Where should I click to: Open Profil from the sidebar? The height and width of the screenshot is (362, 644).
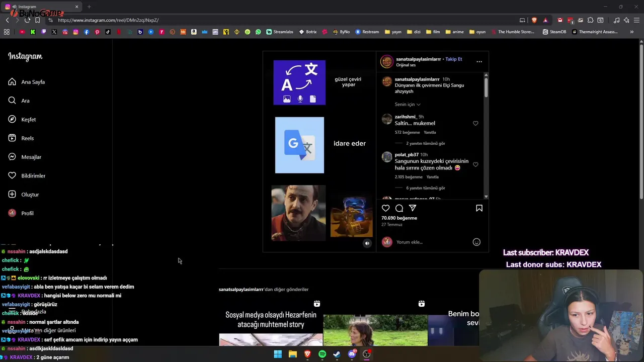coord(22,213)
